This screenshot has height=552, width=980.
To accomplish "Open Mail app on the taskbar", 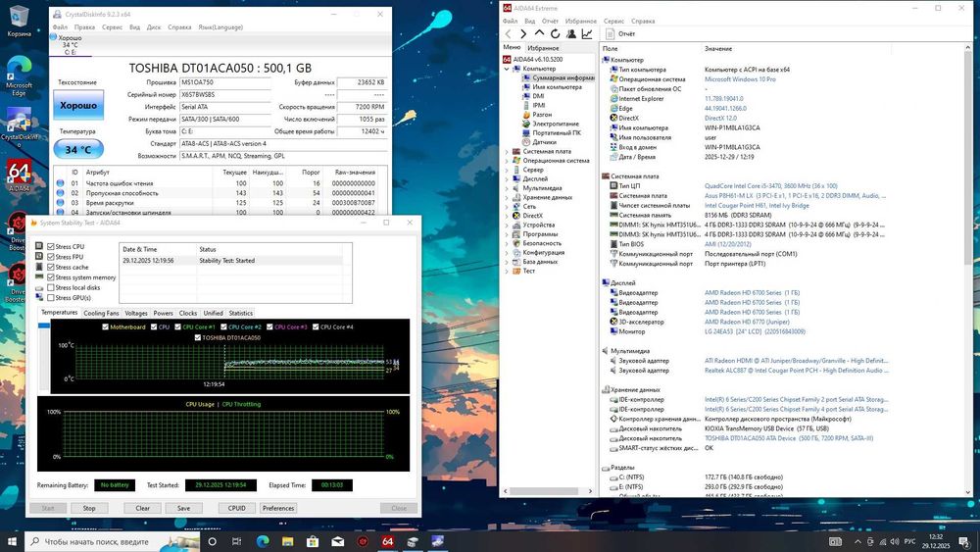I will (337, 541).
